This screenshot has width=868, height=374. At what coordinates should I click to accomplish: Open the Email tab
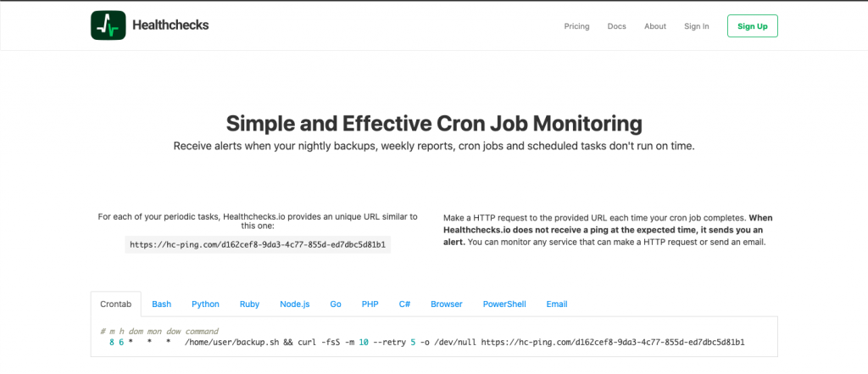pyautogui.click(x=557, y=304)
